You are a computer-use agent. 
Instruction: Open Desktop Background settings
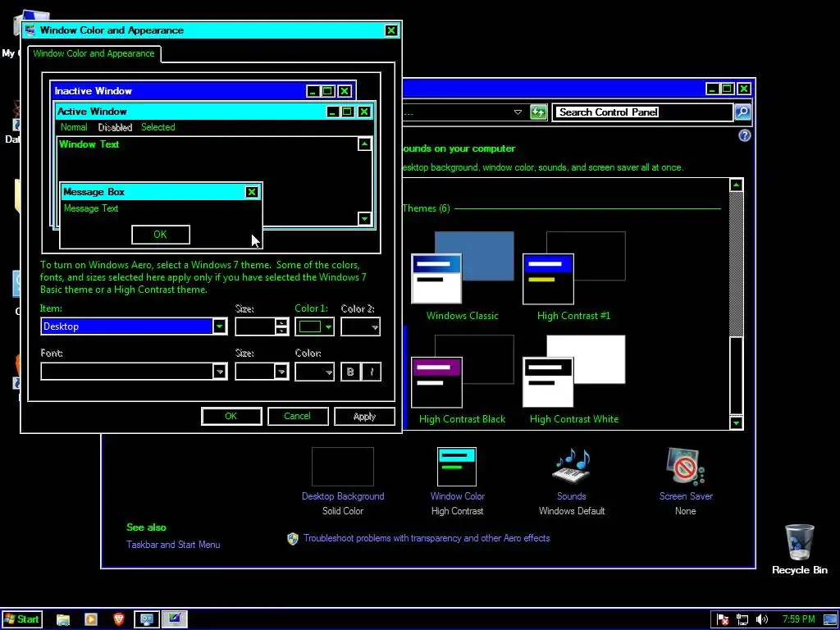pyautogui.click(x=343, y=467)
